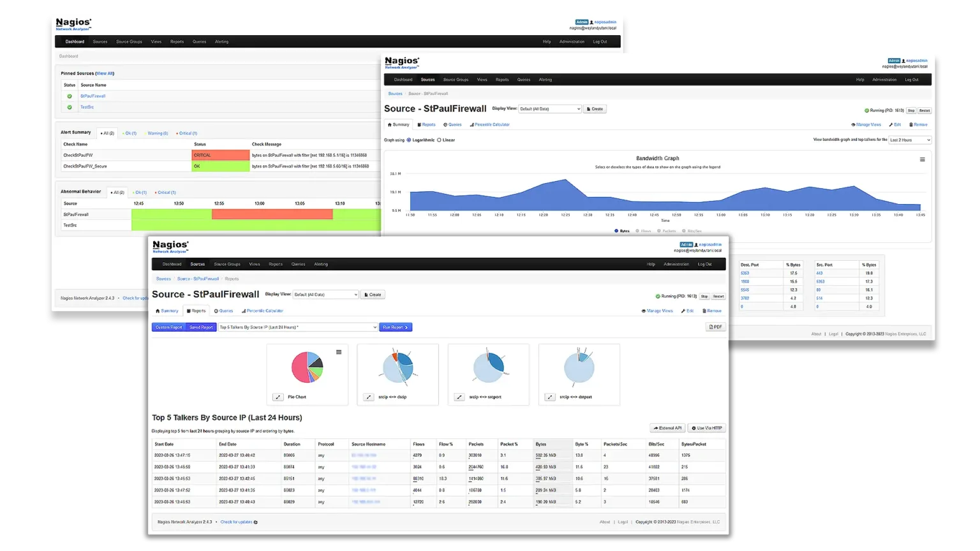980x551 pixels.
Task: Click Edit link in Reports window
Action: [688, 311]
